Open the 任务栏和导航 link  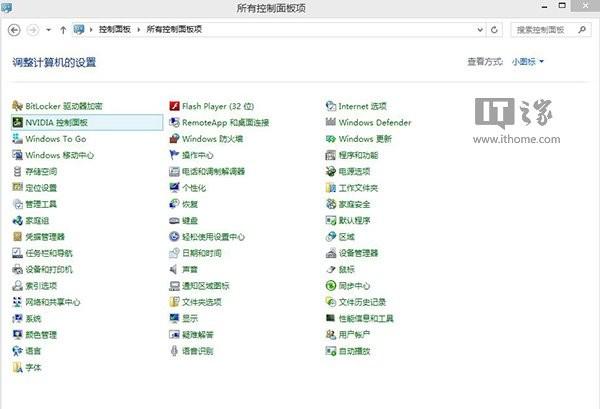click(49, 253)
